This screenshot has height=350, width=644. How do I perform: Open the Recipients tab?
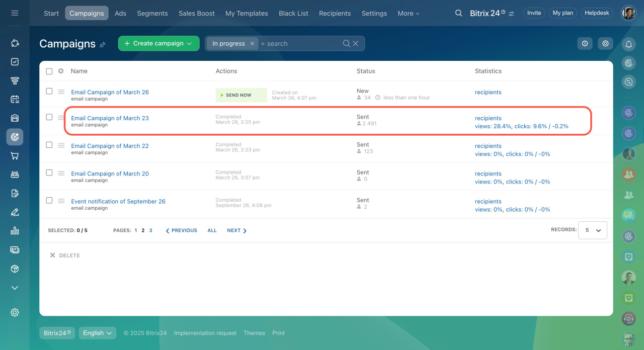pyautogui.click(x=335, y=13)
